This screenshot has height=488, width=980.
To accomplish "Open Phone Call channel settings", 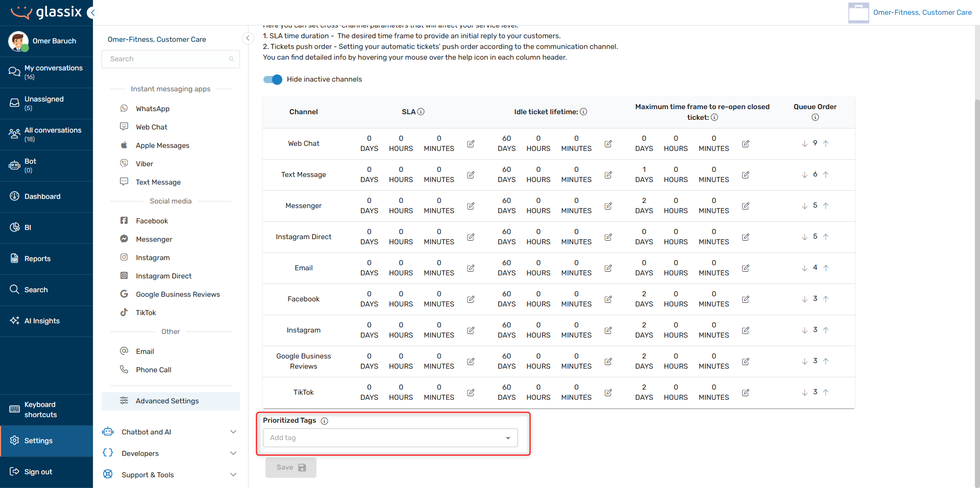I will [154, 370].
